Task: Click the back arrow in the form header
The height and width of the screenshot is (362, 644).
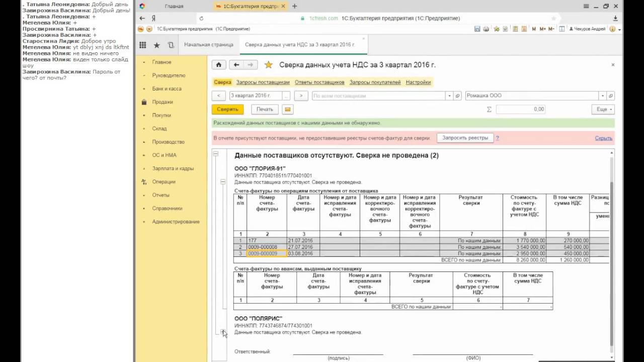Action: [x=236, y=65]
